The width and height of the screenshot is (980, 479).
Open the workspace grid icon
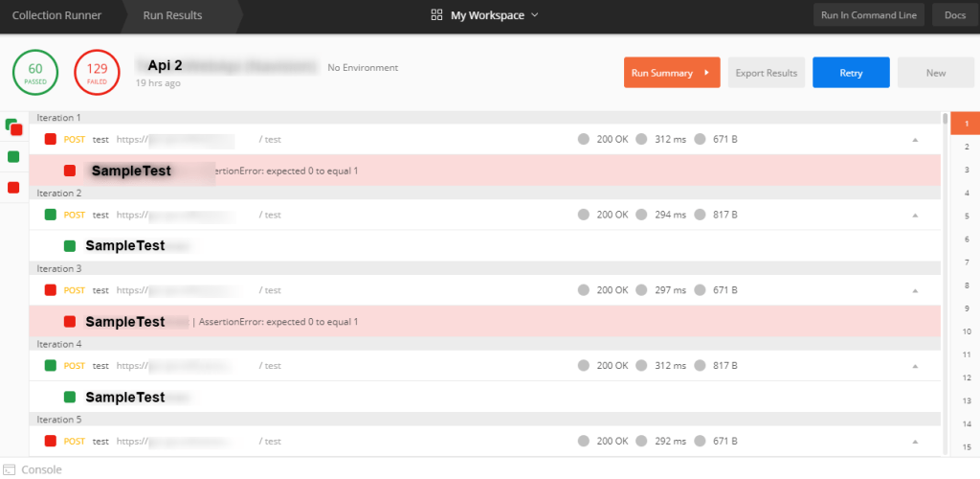pos(436,15)
